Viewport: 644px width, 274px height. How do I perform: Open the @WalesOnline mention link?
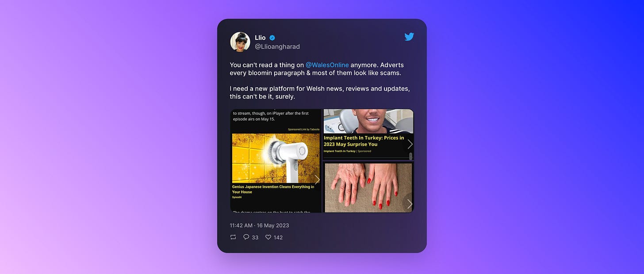click(x=327, y=65)
